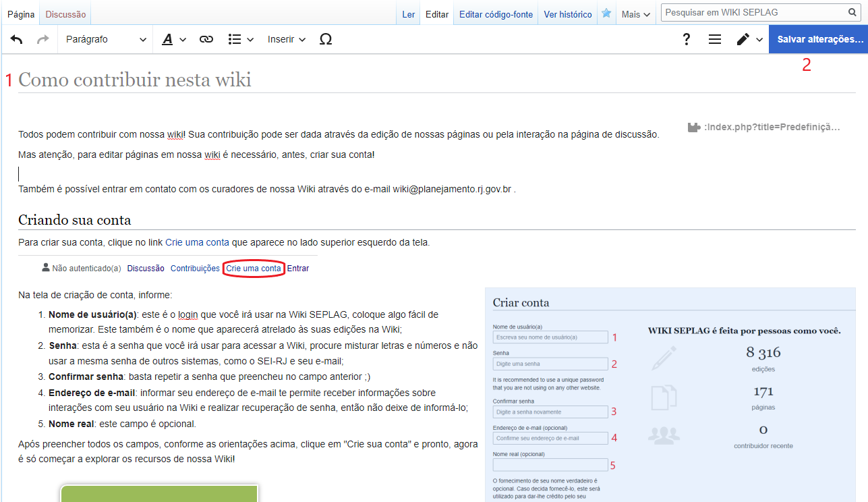Image resolution: width=868 pixels, height=502 pixels.
Task: Click the redo arrow icon
Action: click(x=43, y=40)
